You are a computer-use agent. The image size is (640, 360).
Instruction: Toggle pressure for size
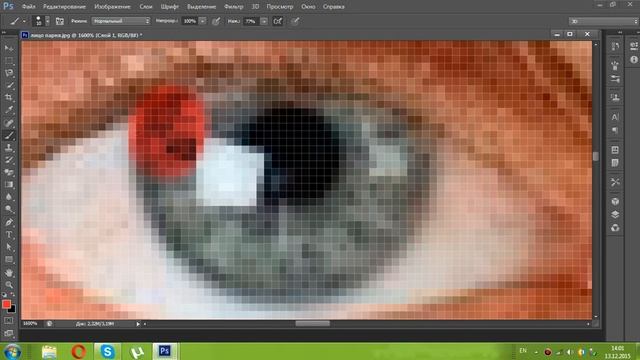click(295, 21)
